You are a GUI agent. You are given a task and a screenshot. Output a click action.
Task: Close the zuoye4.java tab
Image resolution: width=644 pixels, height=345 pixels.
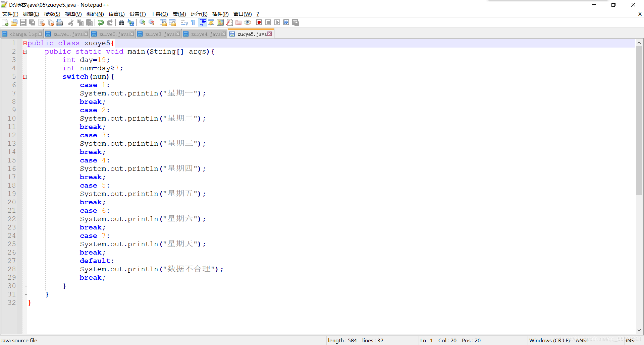(x=224, y=34)
